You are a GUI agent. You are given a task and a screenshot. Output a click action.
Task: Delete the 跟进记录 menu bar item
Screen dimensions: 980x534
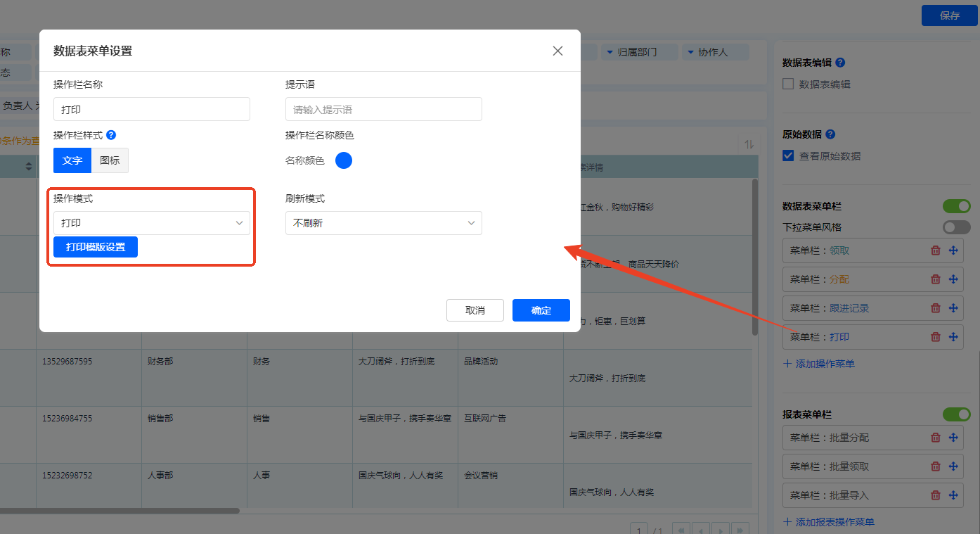pos(935,308)
